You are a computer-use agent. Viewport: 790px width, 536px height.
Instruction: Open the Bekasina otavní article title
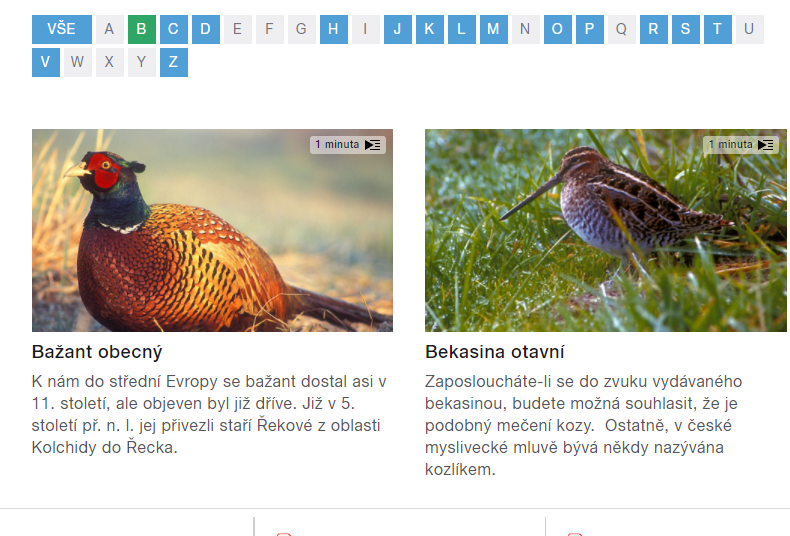pyautogui.click(x=495, y=352)
